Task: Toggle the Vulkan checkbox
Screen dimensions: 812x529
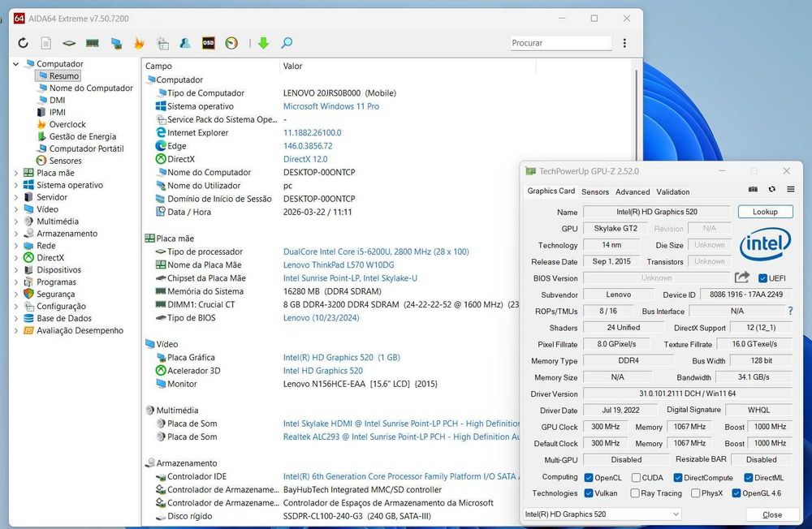Action: click(x=588, y=492)
